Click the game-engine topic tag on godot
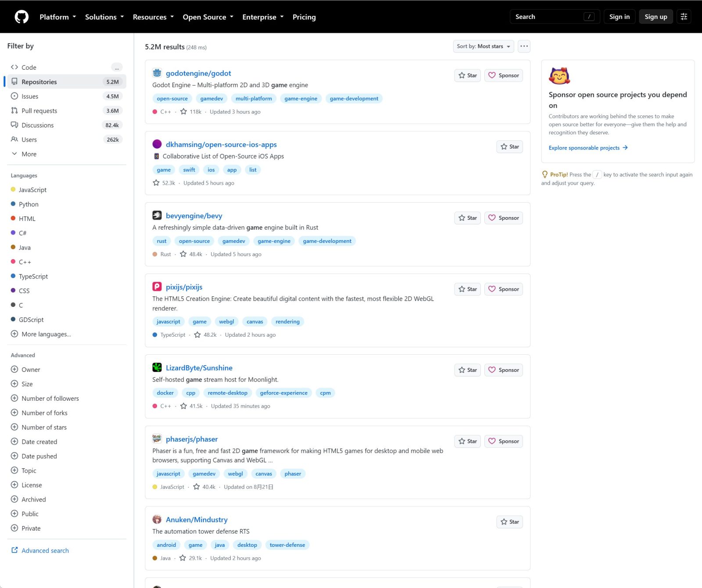Image resolution: width=702 pixels, height=588 pixels. 301,99
